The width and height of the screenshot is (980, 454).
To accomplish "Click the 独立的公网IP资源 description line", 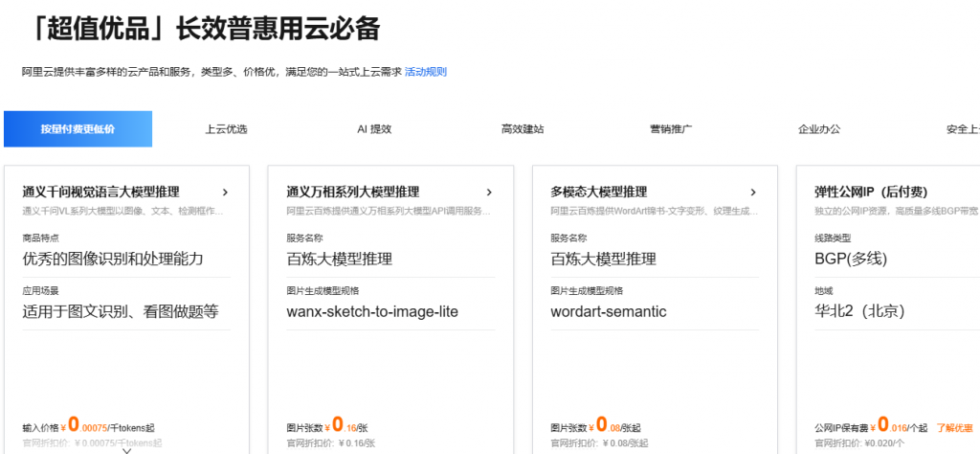I will click(x=898, y=212).
